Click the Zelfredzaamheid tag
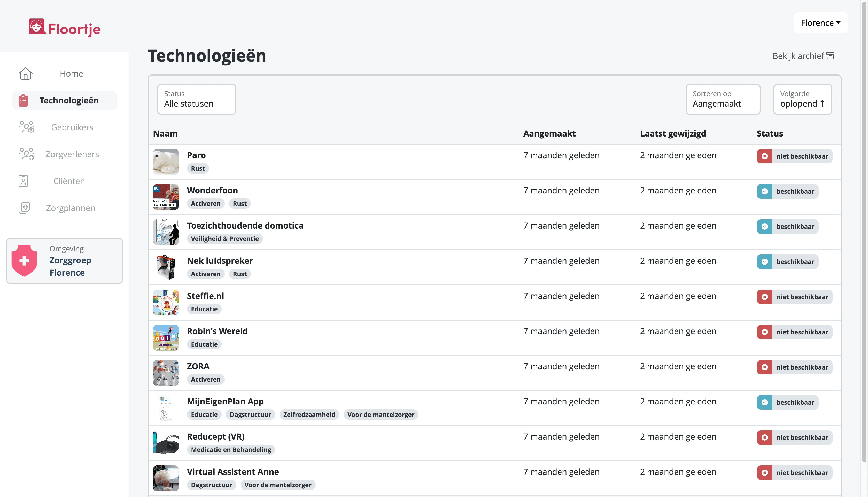The width and height of the screenshot is (868, 497). click(x=309, y=415)
